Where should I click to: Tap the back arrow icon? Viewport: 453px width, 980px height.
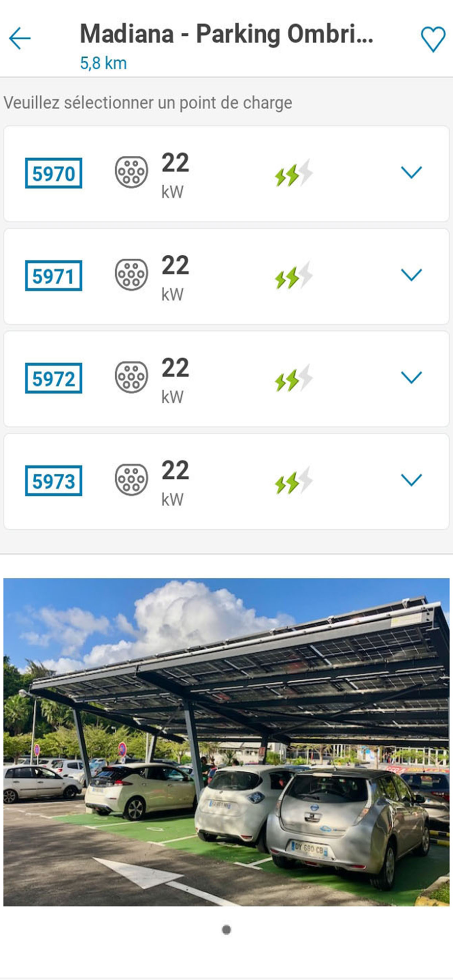coord(20,38)
